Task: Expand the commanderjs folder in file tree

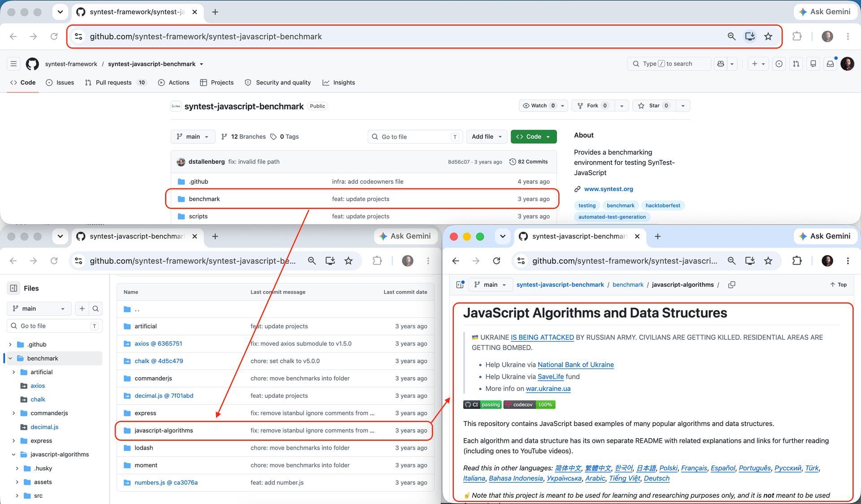Action: (x=13, y=413)
